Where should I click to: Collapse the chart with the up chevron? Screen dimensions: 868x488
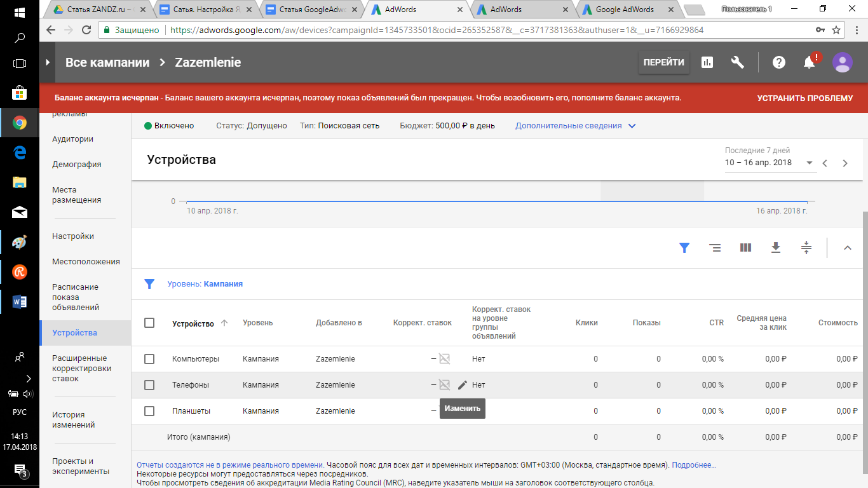pyautogui.click(x=847, y=248)
